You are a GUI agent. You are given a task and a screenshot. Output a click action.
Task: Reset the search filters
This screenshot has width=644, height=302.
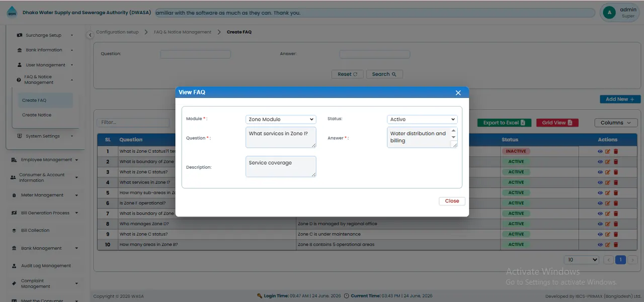pos(347,74)
